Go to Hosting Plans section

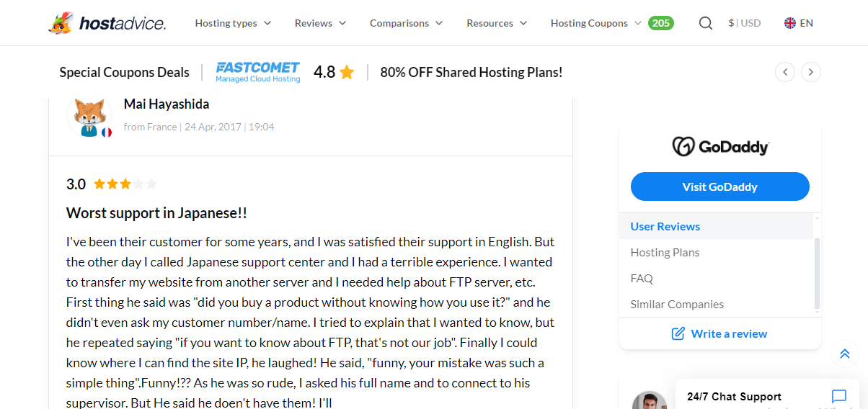(x=665, y=252)
